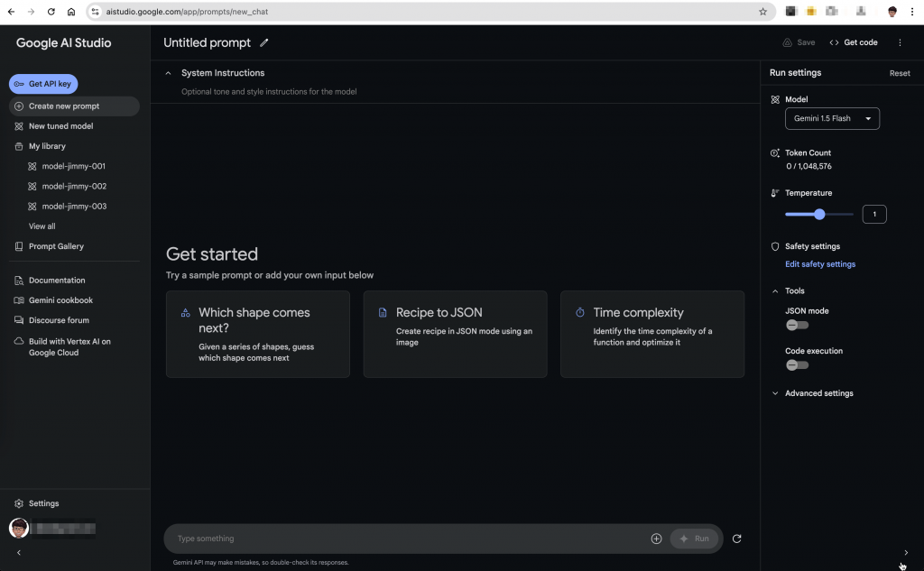Image resolution: width=924 pixels, height=571 pixels.
Task: Click the first browser extension icon
Action: 790,11
